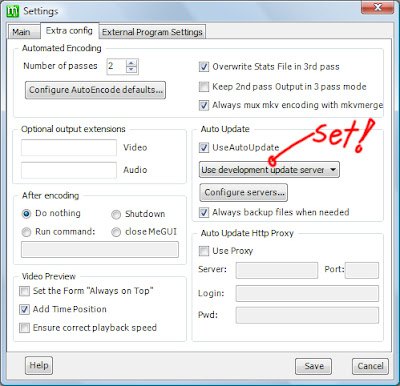Click the Video output extension field
This screenshot has width=400, height=386.
click(69, 148)
